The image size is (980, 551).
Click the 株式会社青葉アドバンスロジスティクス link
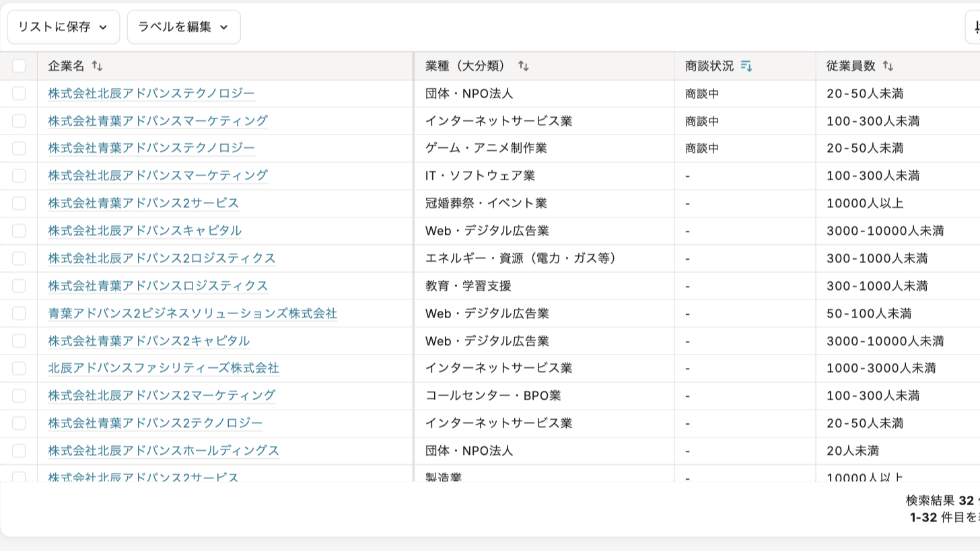tap(158, 286)
